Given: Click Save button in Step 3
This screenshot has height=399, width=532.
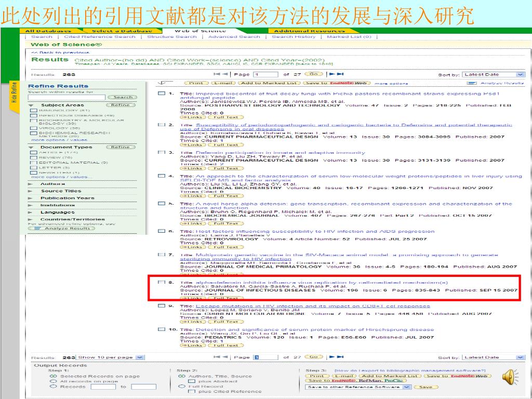Looking at the screenshot, I should (426, 387).
